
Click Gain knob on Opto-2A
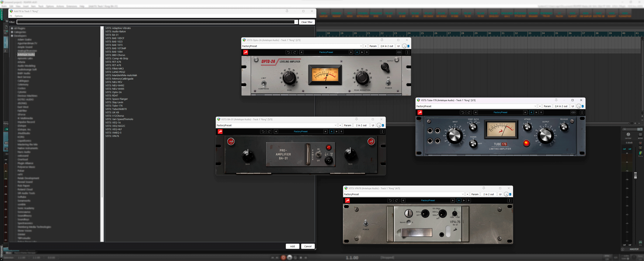(289, 77)
